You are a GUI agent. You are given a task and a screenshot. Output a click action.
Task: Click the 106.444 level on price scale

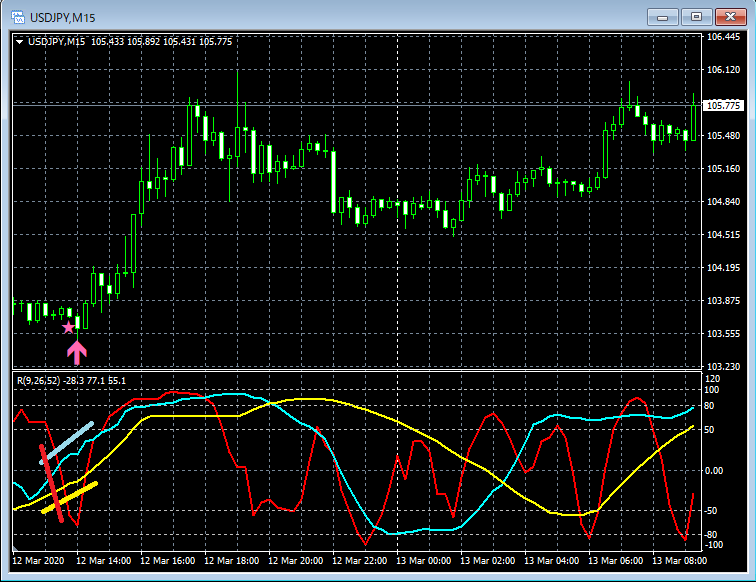pyautogui.click(x=722, y=37)
